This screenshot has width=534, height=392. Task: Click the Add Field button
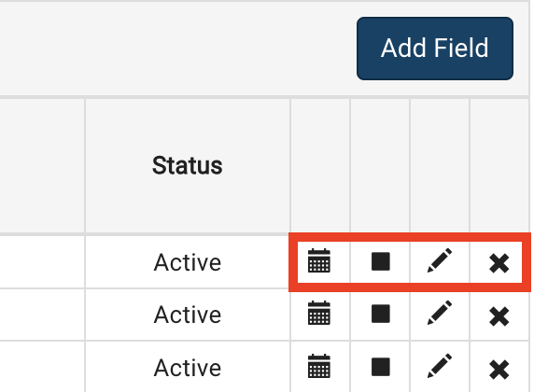pyautogui.click(x=435, y=49)
